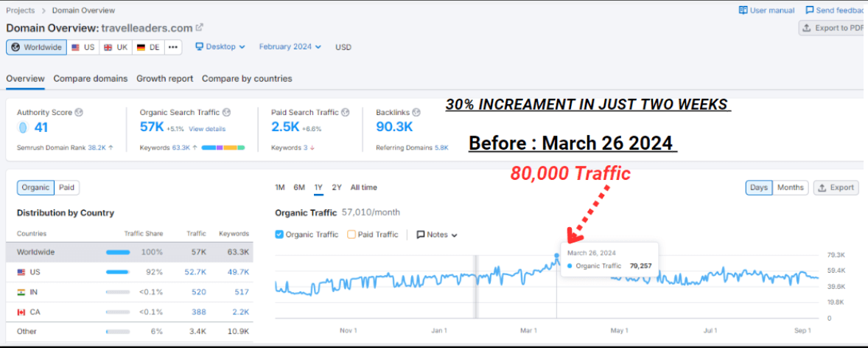Viewport: 868px width, 348px height.
Task: Select the 6M time range option
Action: tap(299, 187)
